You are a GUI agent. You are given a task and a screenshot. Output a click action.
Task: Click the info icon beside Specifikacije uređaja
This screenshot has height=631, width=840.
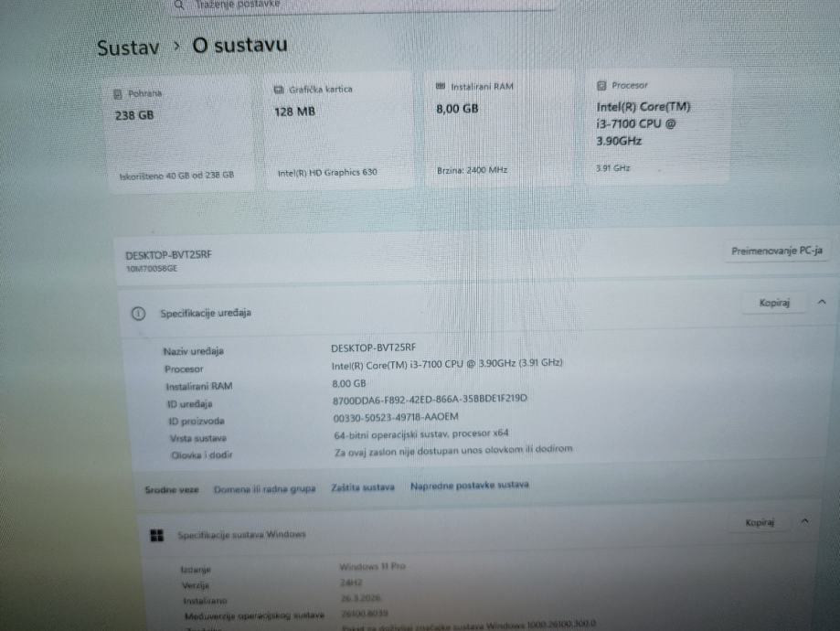pos(138,314)
